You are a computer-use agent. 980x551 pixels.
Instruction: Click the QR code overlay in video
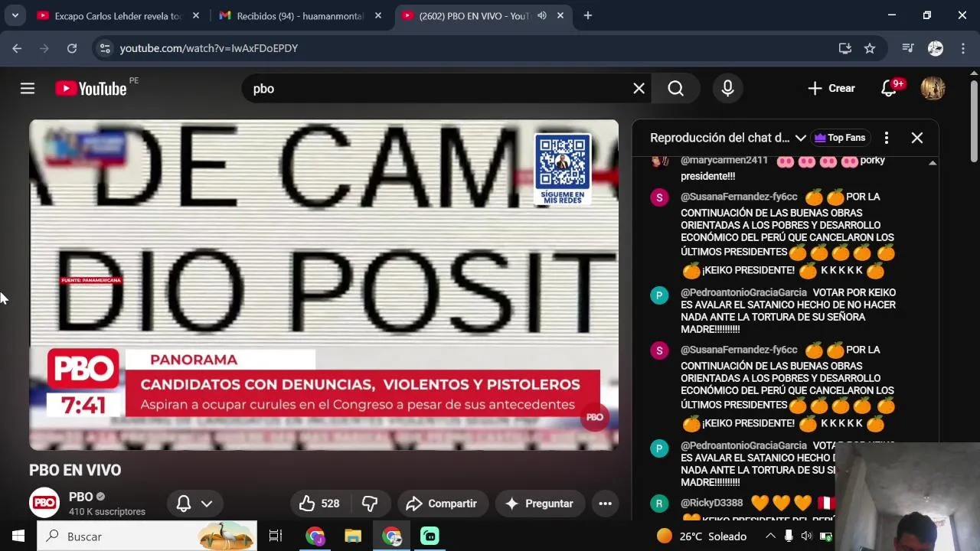[x=563, y=169]
